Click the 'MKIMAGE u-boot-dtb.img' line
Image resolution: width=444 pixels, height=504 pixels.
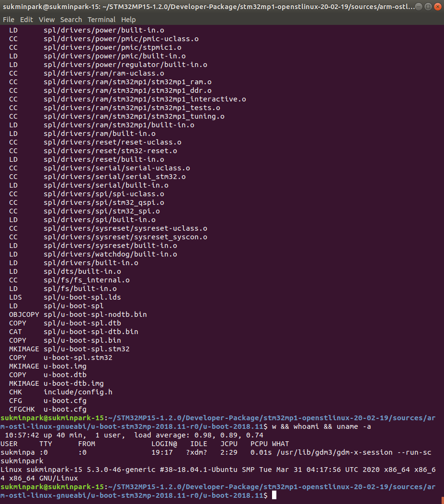57,383
